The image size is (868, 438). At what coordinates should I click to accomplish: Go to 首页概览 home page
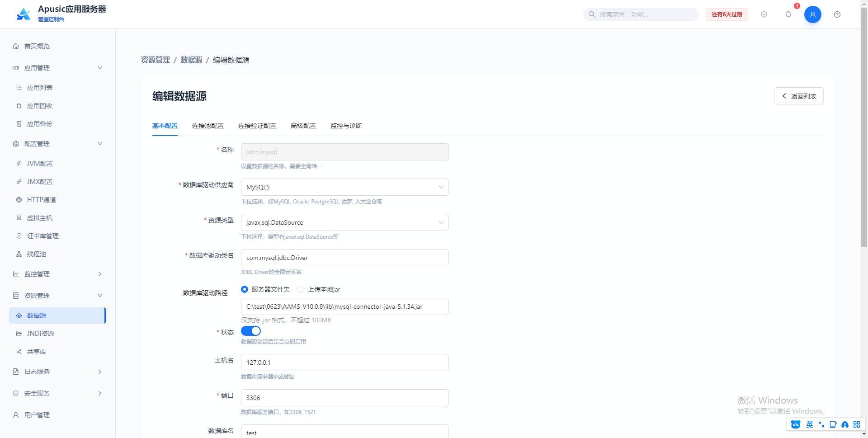point(58,46)
